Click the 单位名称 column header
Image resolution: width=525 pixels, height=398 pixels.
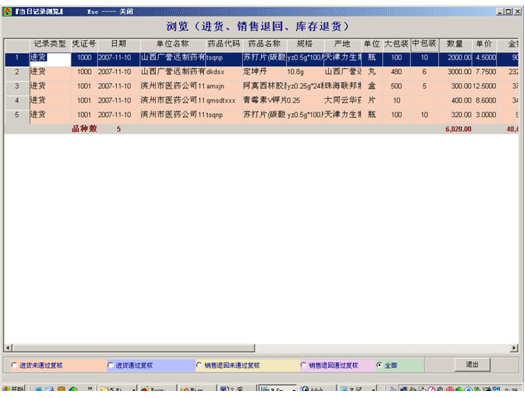coord(173,44)
